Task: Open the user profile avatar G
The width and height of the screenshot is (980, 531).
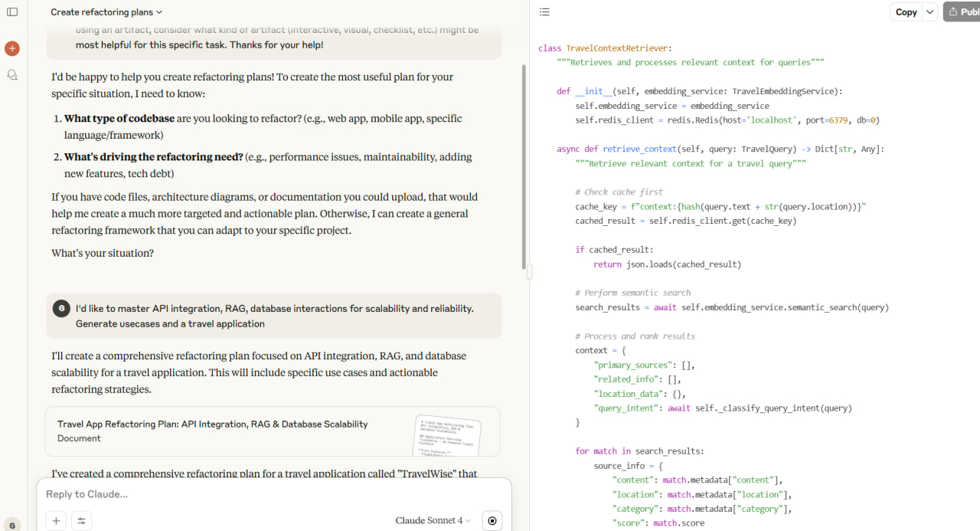Action: tap(12, 526)
